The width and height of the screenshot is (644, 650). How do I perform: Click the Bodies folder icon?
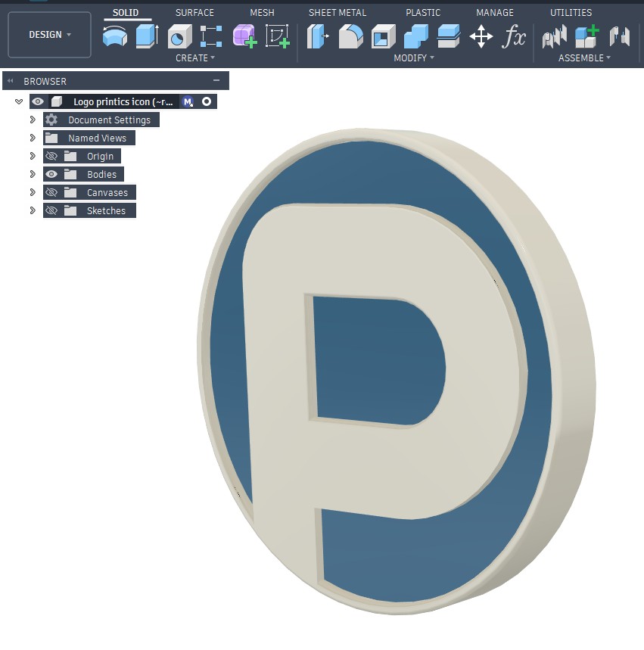tap(70, 175)
